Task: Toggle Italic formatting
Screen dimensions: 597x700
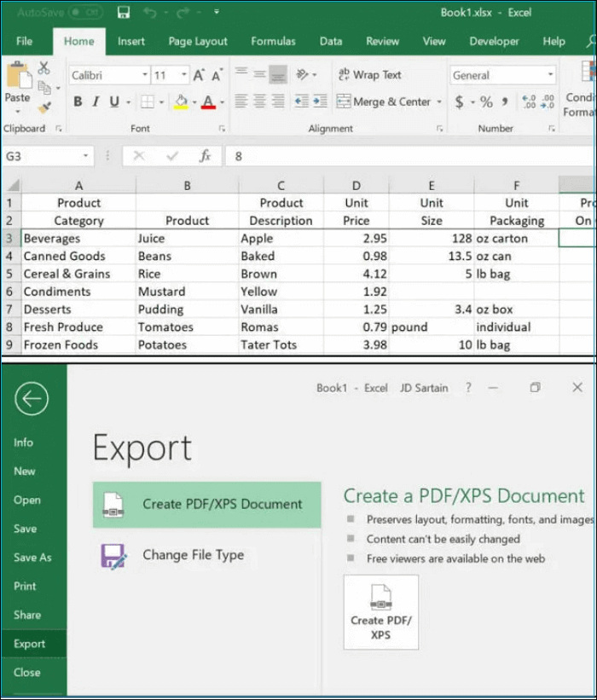Action: pos(96,101)
